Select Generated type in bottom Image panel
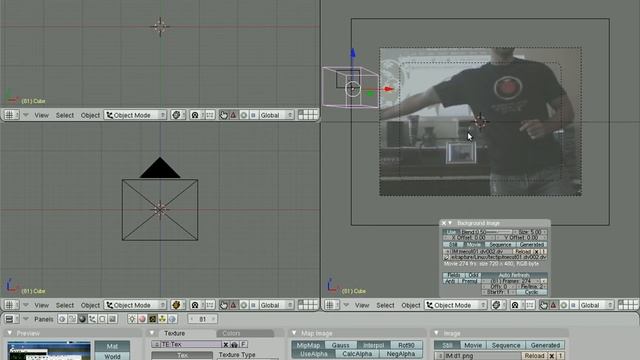The height and width of the screenshot is (360, 640). tap(545, 345)
